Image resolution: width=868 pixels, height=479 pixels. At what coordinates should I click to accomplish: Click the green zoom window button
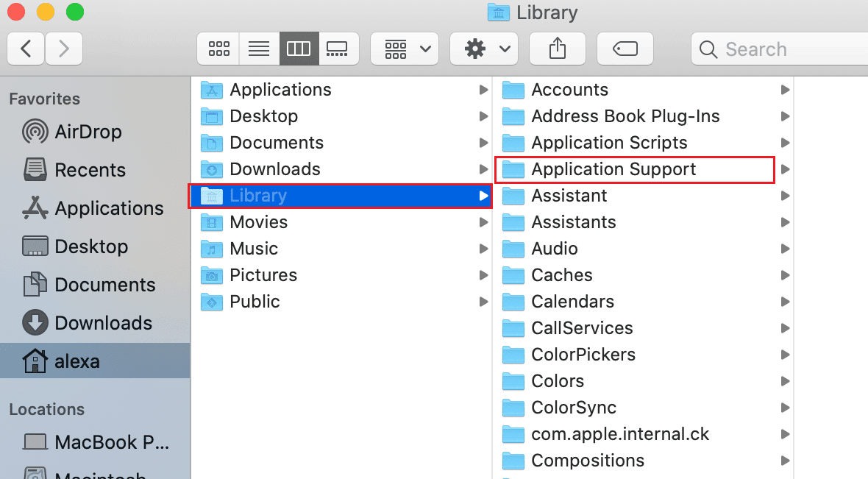tap(75, 12)
